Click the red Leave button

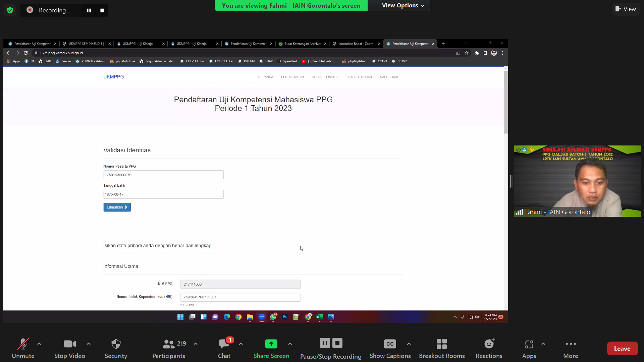622,349
